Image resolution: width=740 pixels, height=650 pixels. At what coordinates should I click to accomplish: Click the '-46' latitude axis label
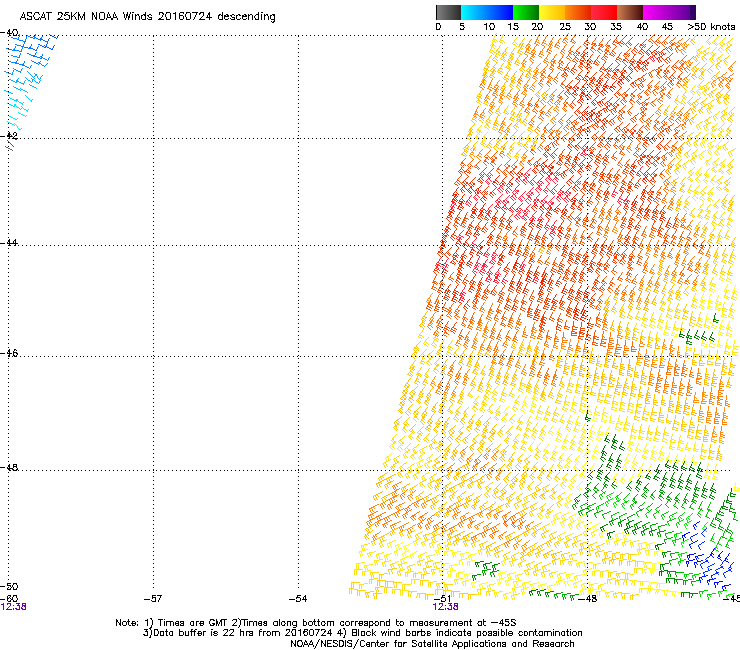click(x=9, y=354)
